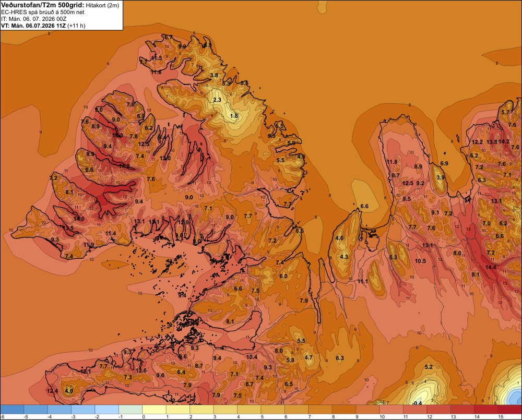Viewport: 522px width, 420px height.
Task: Click the VT valid time line in header
Action: pos(43,26)
